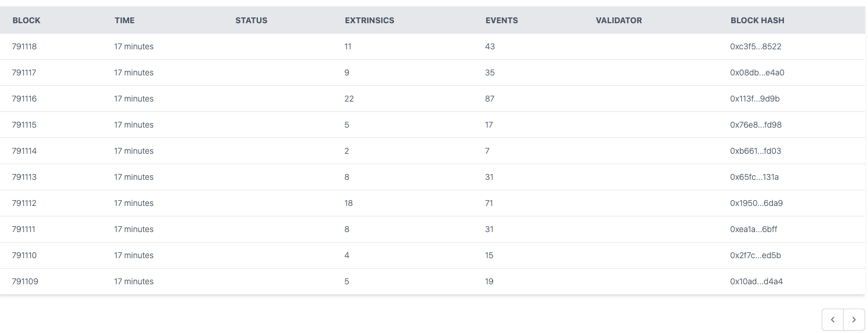868x333 pixels.
Task: Open block number 791118
Action: point(24,46)
